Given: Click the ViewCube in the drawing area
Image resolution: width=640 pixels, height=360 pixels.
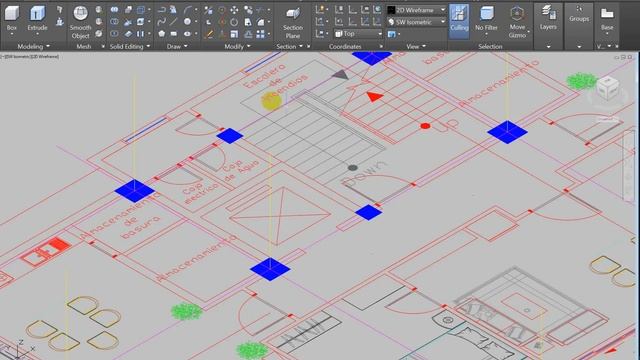Looking at the screenshot, I should coord(607,88).
